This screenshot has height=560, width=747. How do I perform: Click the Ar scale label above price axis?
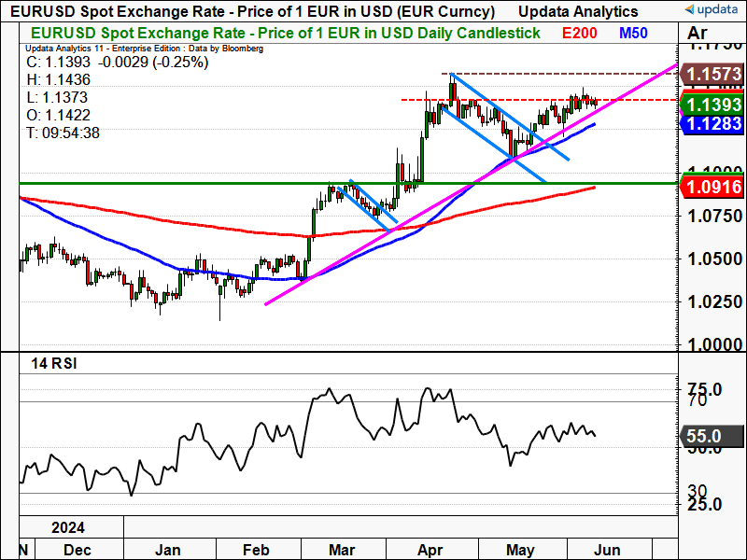pos(697,34)
